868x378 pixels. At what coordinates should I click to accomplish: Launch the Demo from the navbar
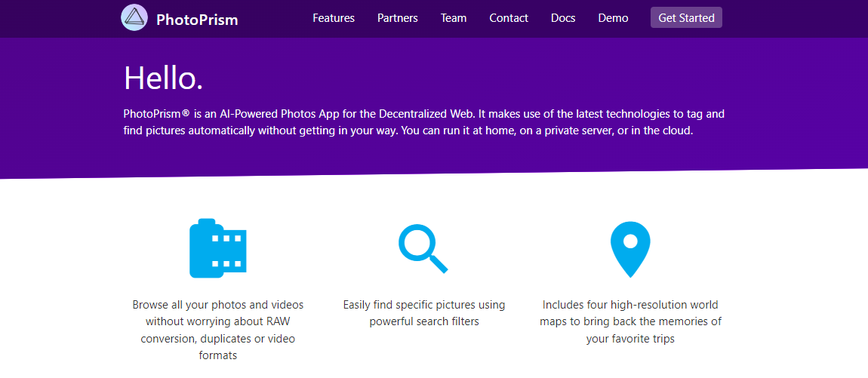613,17
